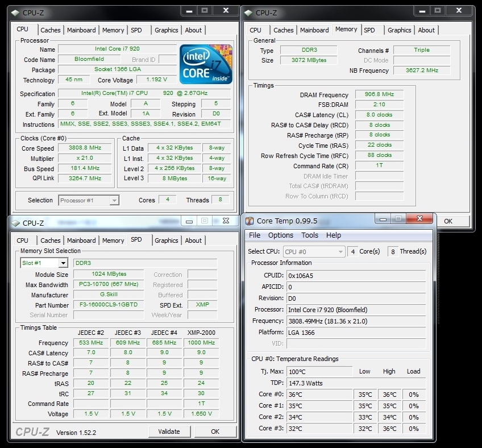Open About tab in the Processor CPU-Z window
Screen dimensions: 482x448
[x=193, y=30]
